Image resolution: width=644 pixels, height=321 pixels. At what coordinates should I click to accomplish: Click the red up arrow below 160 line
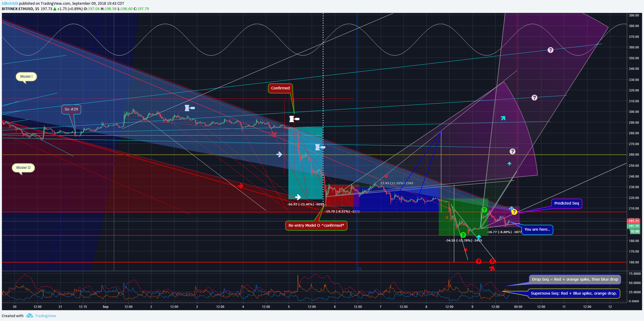[492, 268]
